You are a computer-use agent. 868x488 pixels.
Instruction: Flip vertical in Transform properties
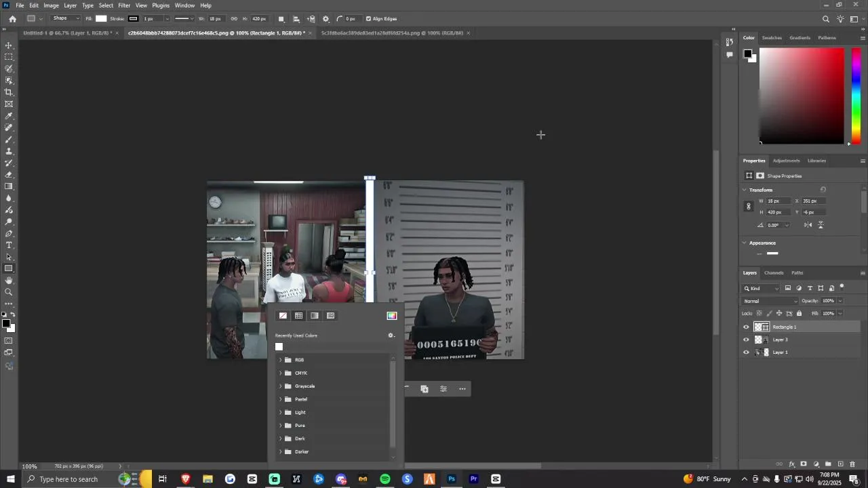pyautogui.click(x=821, y=225)
